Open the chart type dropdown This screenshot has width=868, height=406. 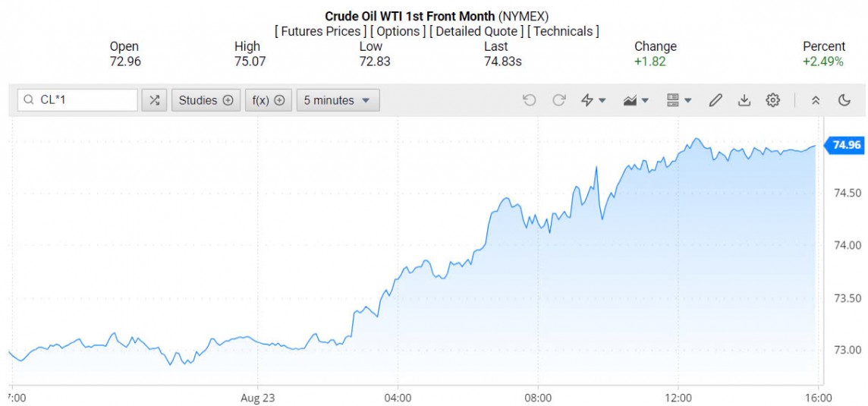click(636, 100)
